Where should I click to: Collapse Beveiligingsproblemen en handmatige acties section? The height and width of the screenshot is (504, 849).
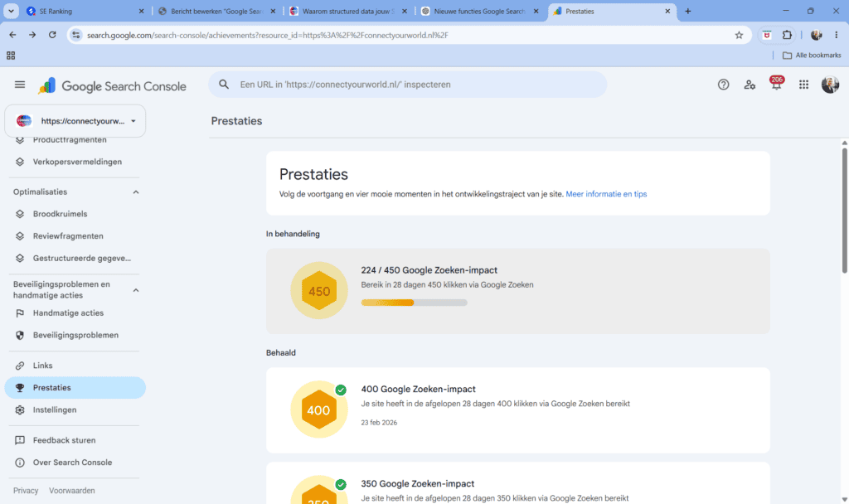coord(136,290)
